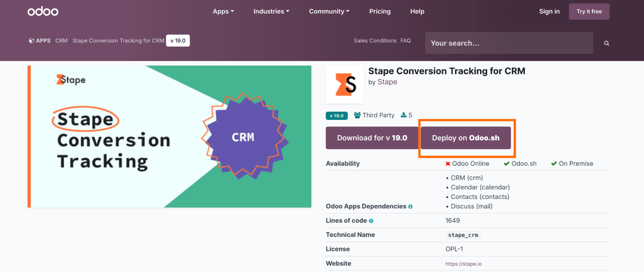Screen dimensions: 644x273
Task: Click the v 19.0 teal badge
Action: [337, 116]
